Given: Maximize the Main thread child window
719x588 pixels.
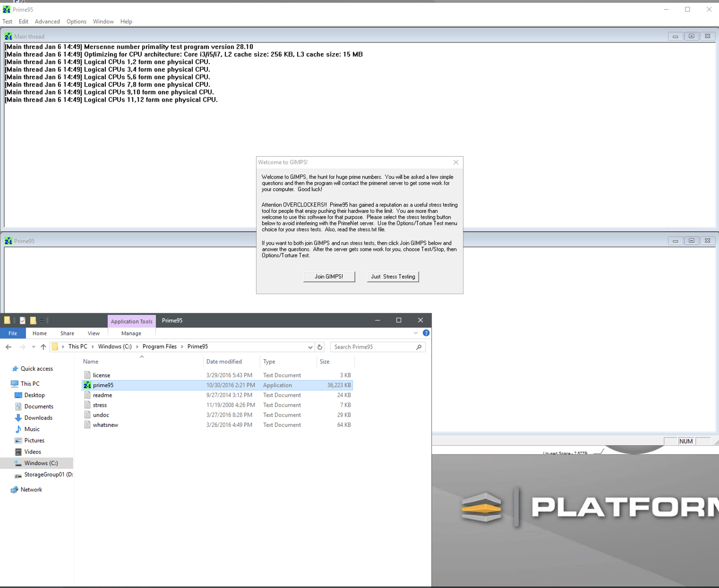Looking at the screenshot, I should click(x=691, y=36).
